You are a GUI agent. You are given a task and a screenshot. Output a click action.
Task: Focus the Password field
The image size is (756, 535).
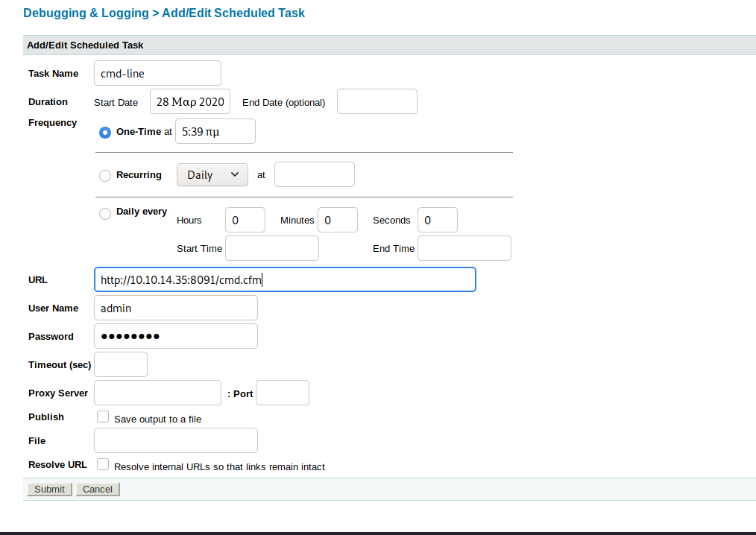click(x=175, y=336)
